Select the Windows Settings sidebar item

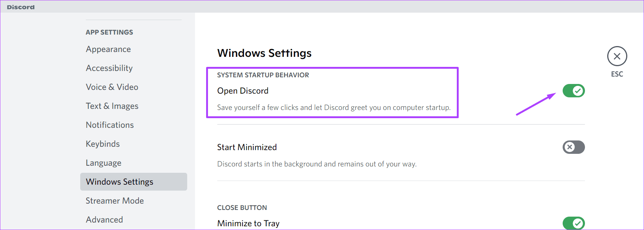(134, 182)
